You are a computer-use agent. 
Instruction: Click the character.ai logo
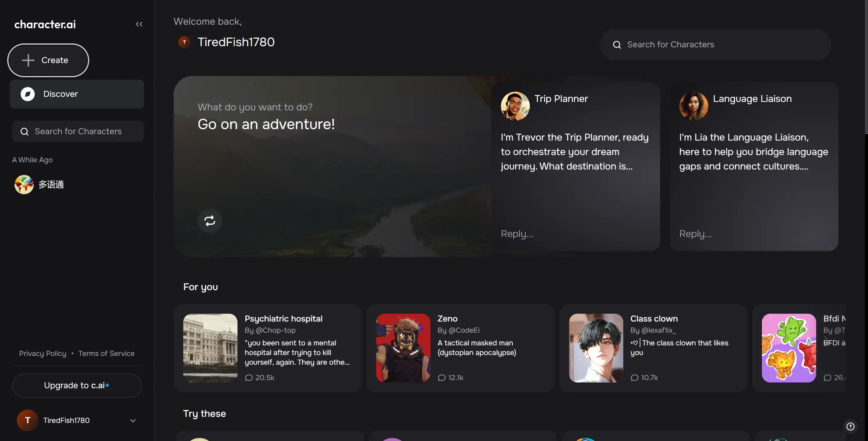coord(45,24)
